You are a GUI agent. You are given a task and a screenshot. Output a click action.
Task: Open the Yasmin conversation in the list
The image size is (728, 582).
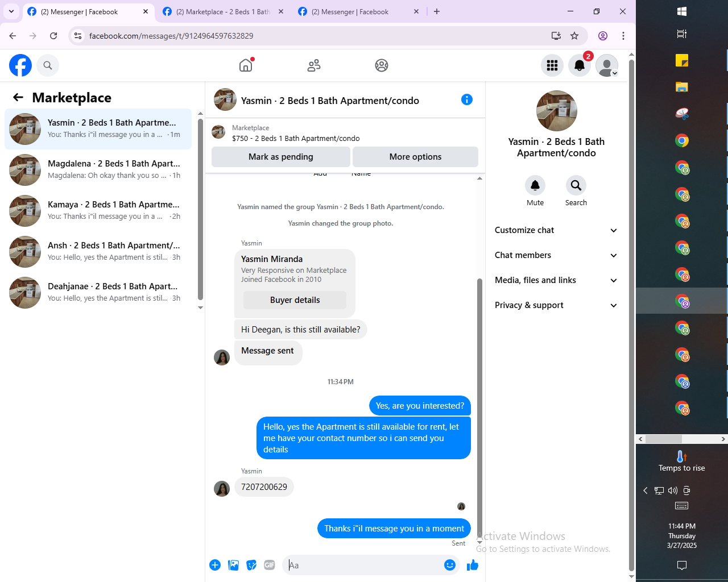point(98,129)
